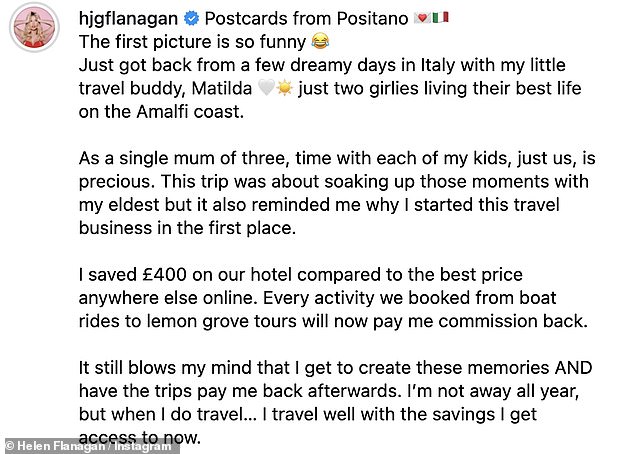Click the 'Postcards from Positano' caption heading
This screenshot has width=634, height=454.
click(306, 19)
